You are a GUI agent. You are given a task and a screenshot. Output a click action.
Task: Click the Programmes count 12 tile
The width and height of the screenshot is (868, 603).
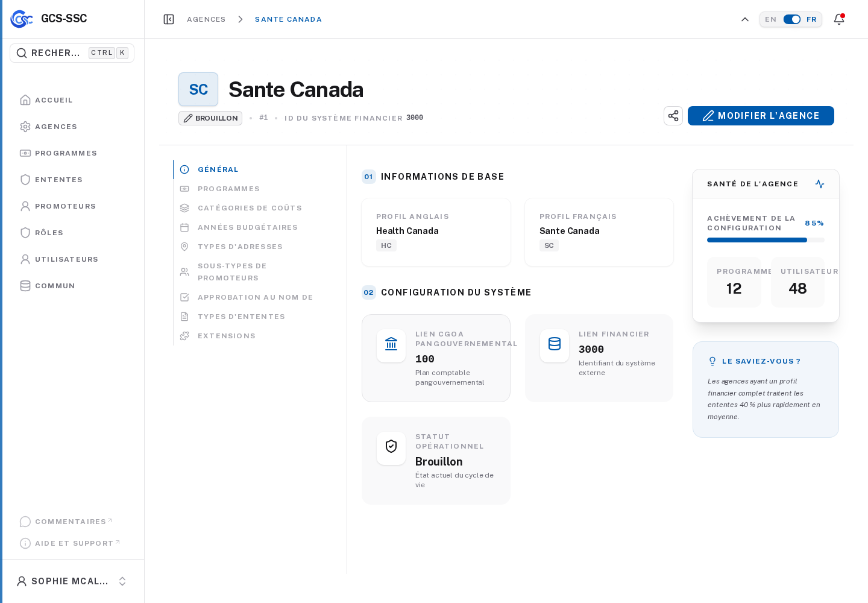734,282
